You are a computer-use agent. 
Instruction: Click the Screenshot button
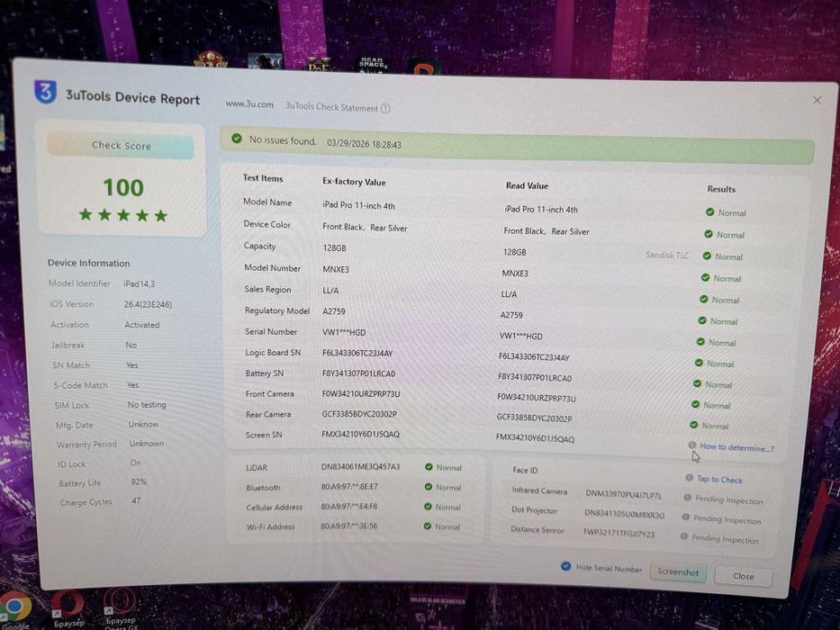coord(678,572)
